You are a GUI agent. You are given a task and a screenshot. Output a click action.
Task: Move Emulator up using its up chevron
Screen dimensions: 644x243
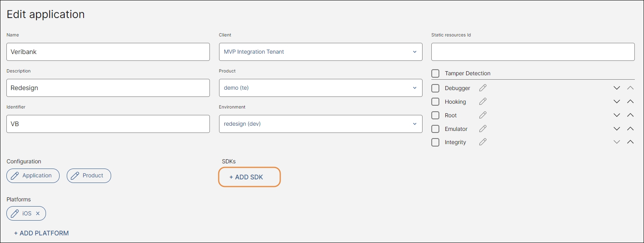[x=630, y=129]
